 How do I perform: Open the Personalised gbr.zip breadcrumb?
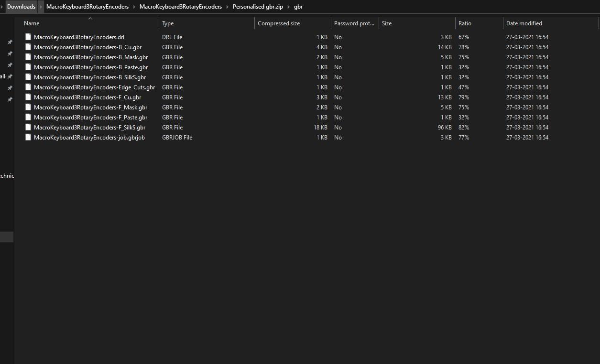click(x=258, y=7)
